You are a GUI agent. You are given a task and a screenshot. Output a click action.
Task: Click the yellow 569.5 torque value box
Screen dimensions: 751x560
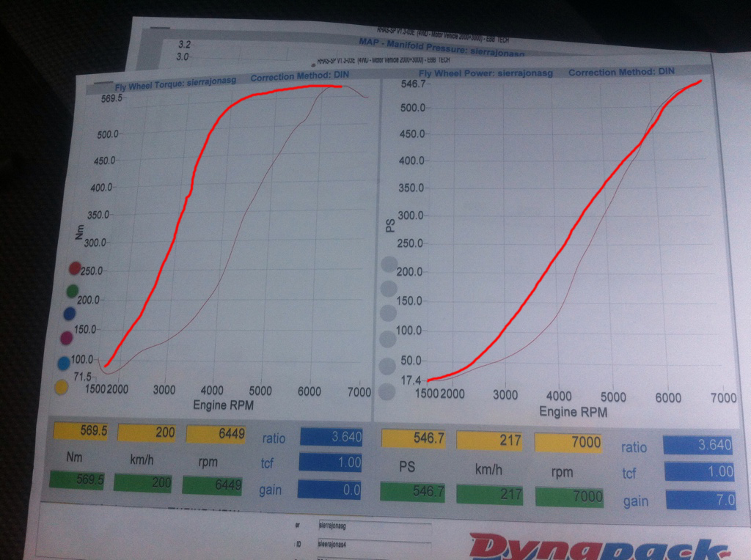pyautogui.click(x=81, y=430)
